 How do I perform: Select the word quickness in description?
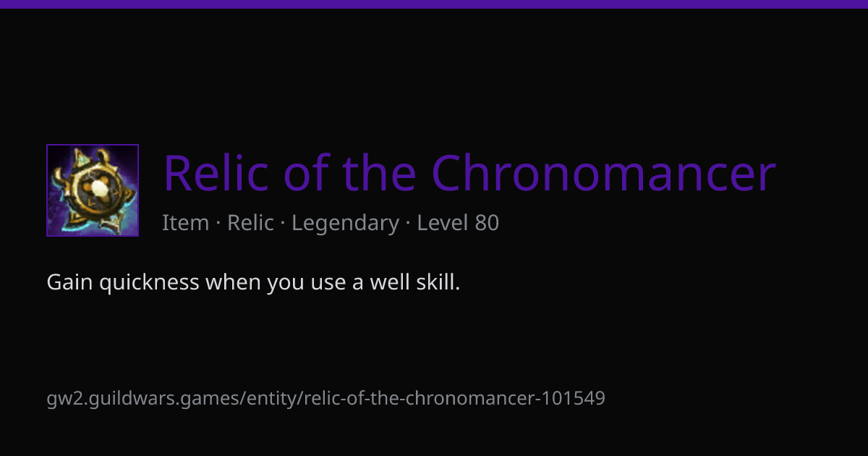pyautogui.click(x=149, y=283)
